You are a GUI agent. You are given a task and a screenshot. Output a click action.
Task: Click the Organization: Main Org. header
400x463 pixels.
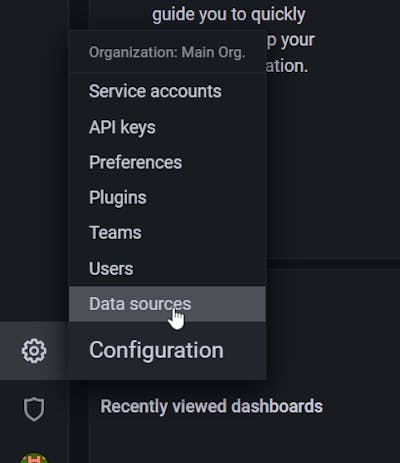[167, 52]
